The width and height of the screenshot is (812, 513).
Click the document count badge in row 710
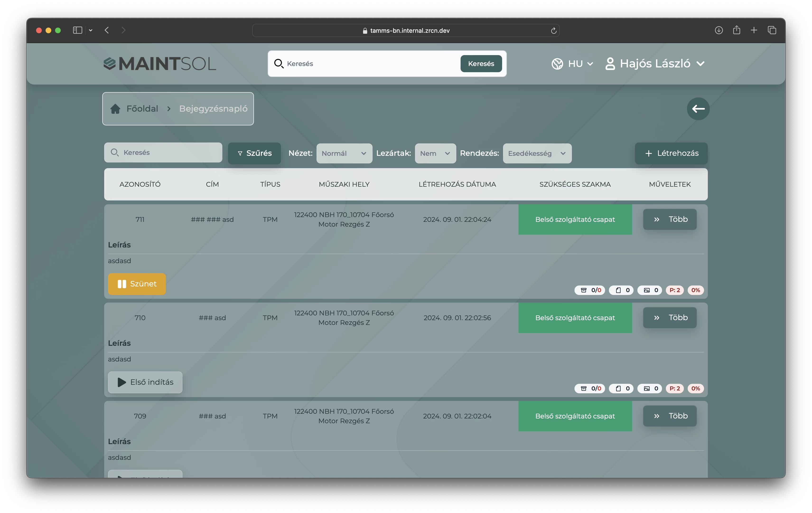pyautogui.click(x=621, y=388)
